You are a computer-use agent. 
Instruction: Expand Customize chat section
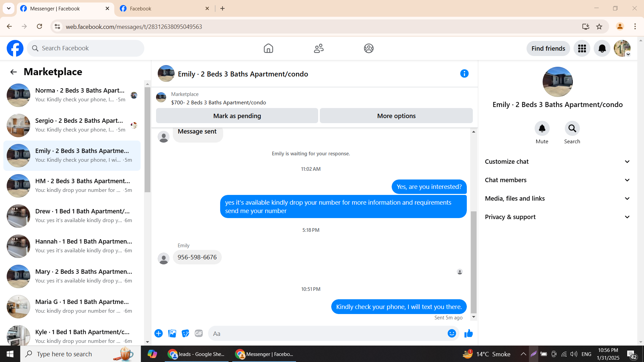click(557, 162)
